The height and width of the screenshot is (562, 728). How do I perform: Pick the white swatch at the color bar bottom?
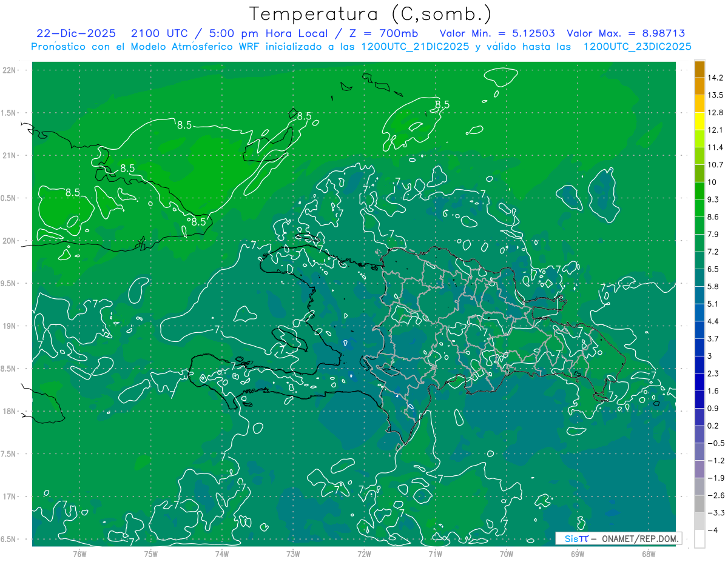click(x=699, y=539)
